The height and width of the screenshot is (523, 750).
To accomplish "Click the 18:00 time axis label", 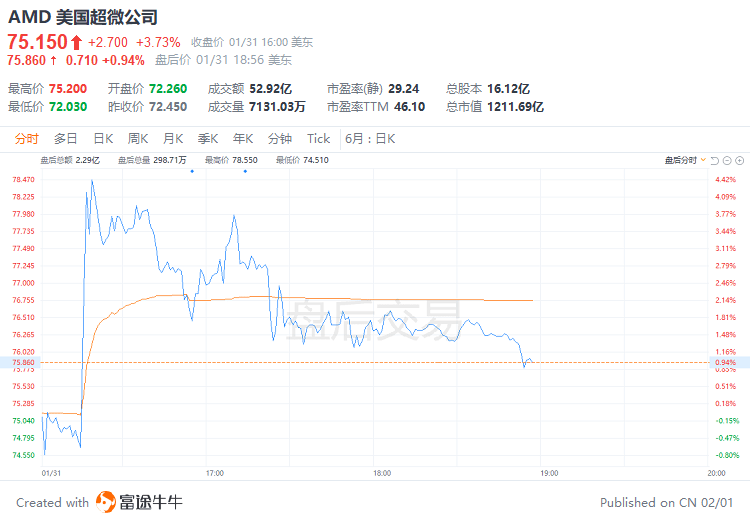I will point(382,473).
